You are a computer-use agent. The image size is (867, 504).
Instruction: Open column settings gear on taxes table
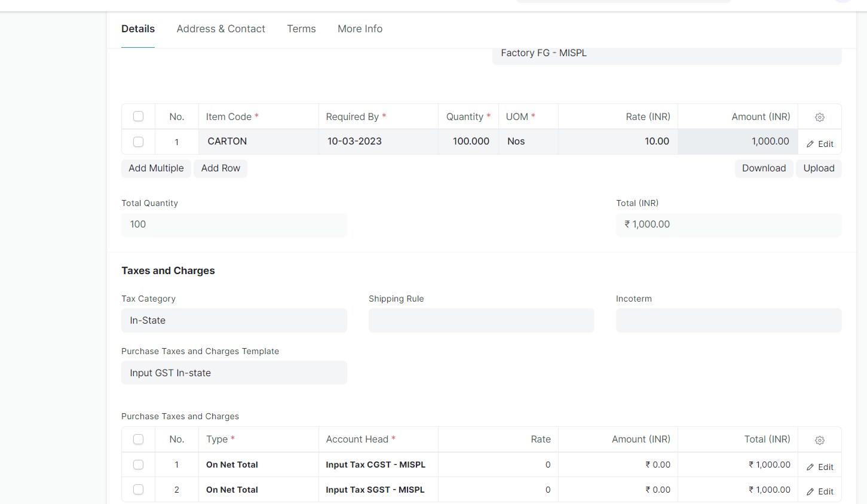pyautogui.click(x=819, y=440)
